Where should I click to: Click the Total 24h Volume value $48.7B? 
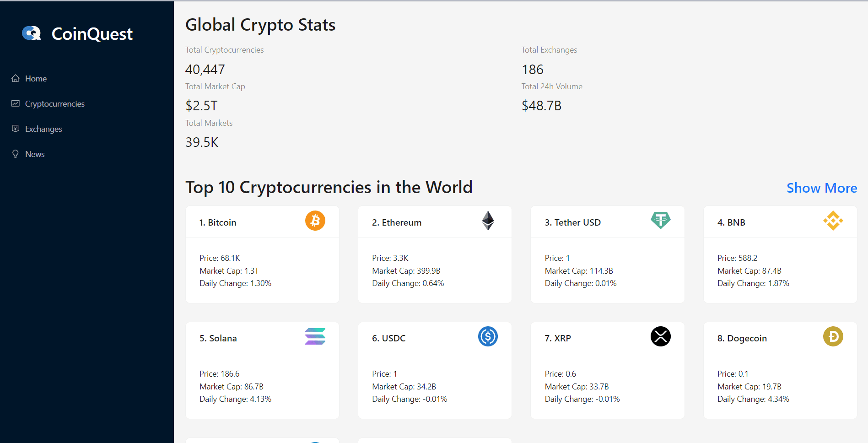(x=542, y=106)
